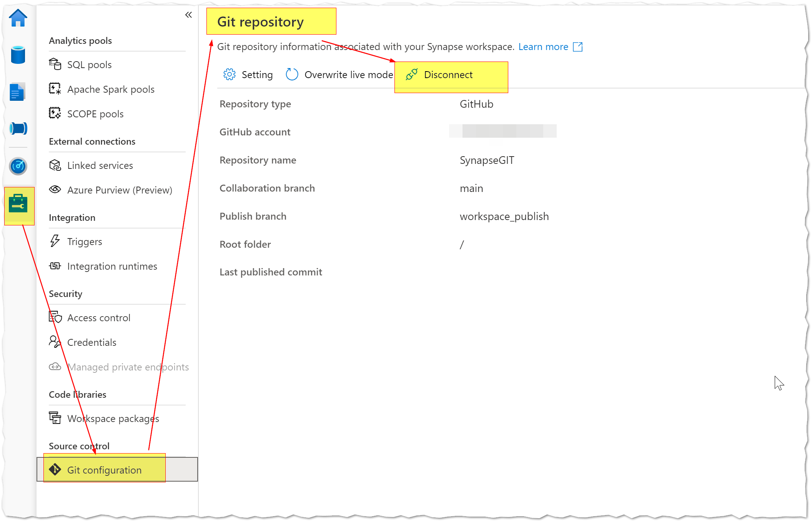Click the Overwrite live mode button
The image size is (812, 522).
tap(339, 74)
